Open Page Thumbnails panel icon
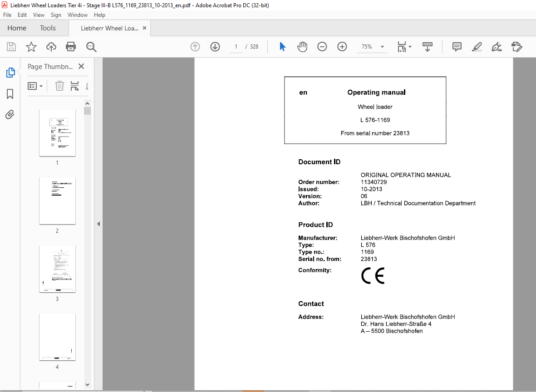This screenshot has width=536, height=392. [10, 73]
